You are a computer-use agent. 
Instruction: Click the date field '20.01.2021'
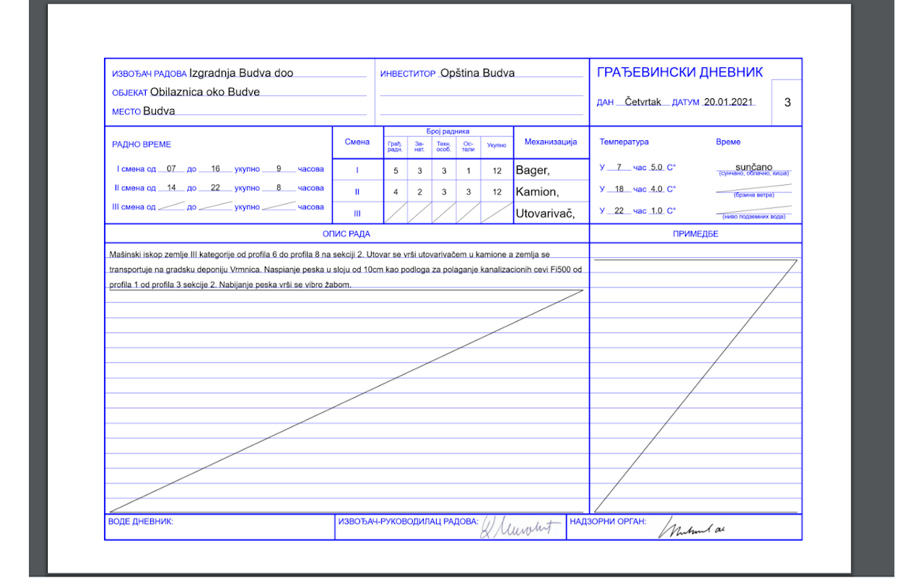729,102
